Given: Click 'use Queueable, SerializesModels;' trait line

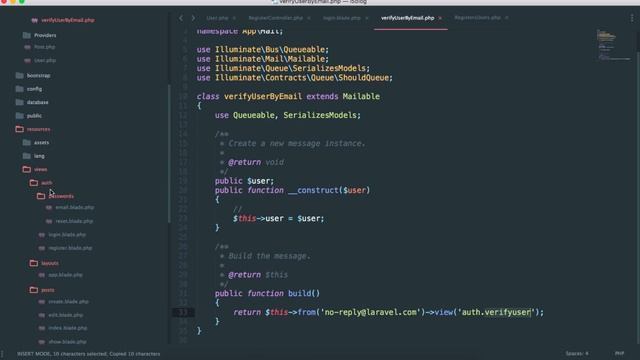Looking at the screenshot, I should (288, 116).
